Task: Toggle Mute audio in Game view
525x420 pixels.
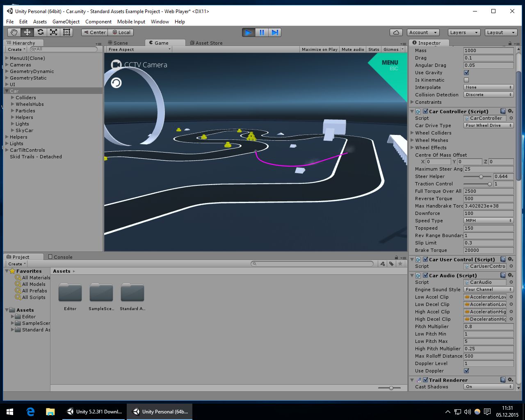Action: 353,49
